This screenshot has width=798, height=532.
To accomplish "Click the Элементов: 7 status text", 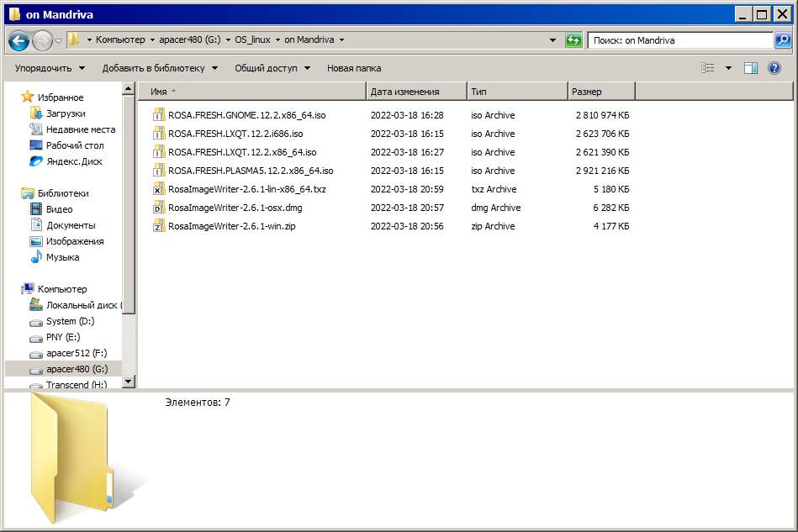I will pyautogui.click(x=198, y=403).
